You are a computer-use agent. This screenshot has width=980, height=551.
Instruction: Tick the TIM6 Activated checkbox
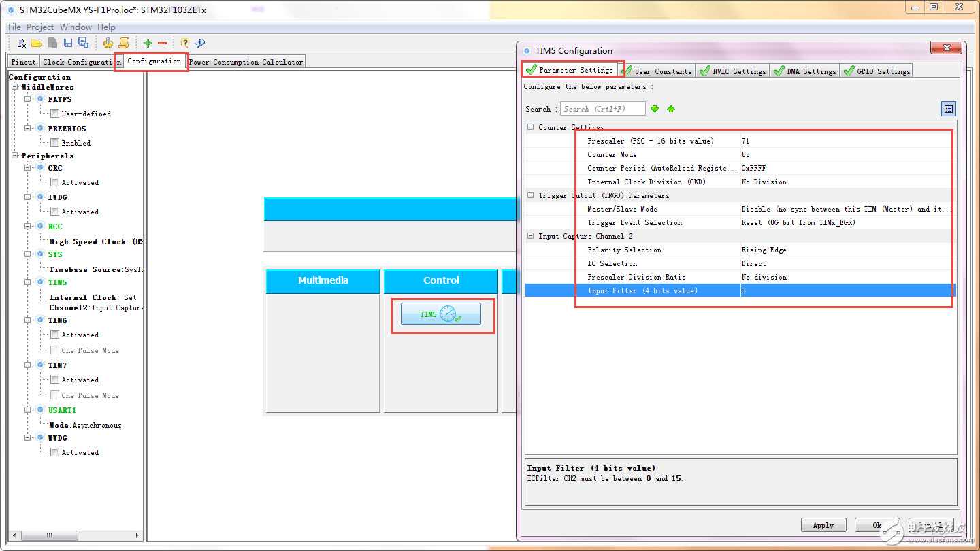[54, 335]
